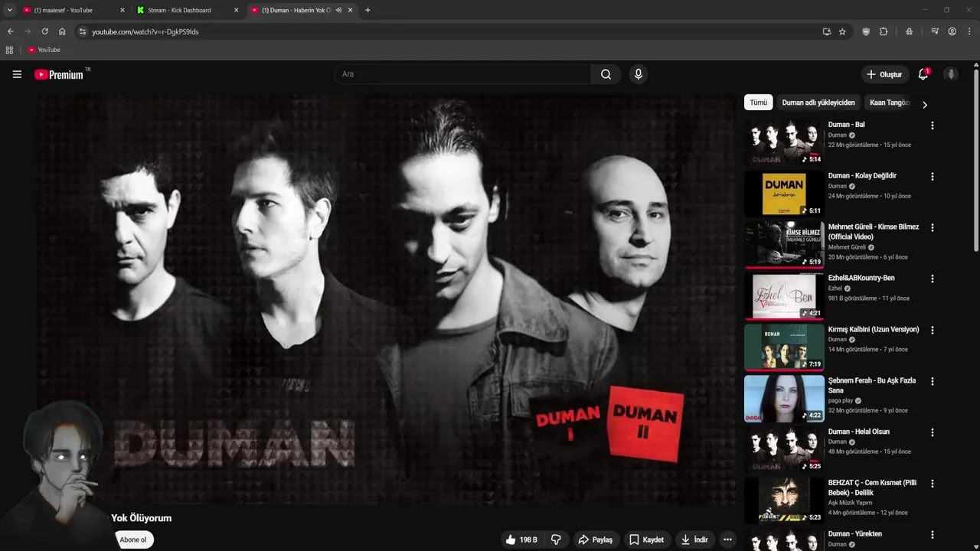Open a new browser tab
This screenshot has width=980, height=551.
[x=367, y=10]
